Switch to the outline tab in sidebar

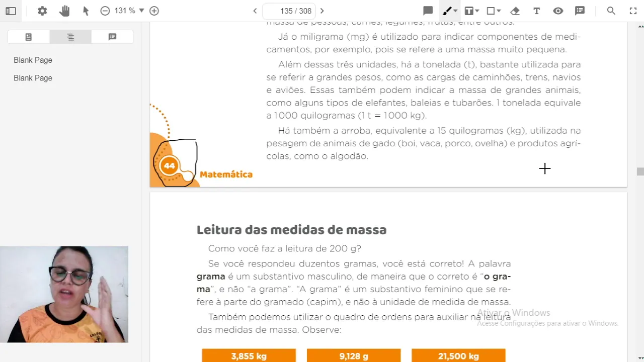70,37
